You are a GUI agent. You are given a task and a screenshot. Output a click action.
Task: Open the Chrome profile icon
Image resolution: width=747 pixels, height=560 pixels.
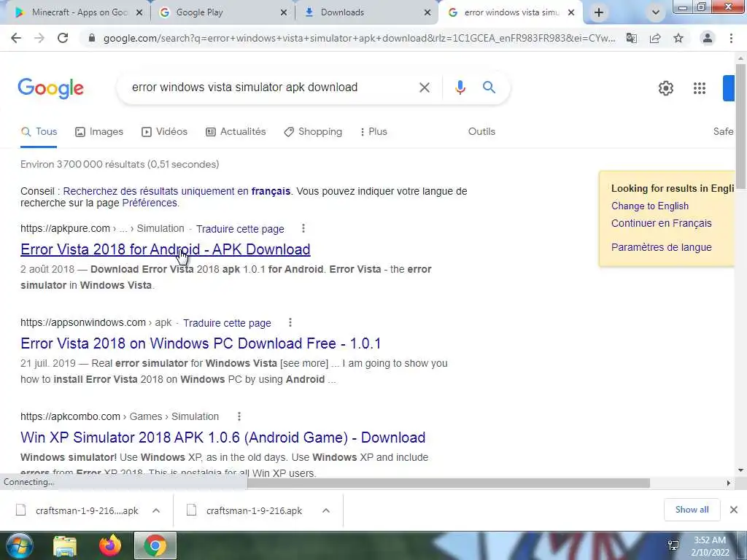pyautogui.click(x=708, y=38)
